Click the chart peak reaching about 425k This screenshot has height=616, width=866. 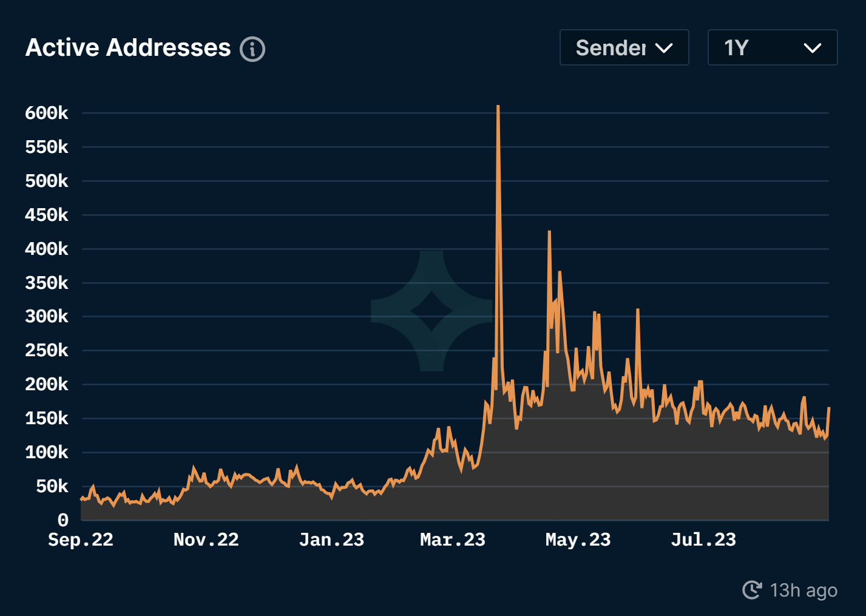(x=549, y=232)
